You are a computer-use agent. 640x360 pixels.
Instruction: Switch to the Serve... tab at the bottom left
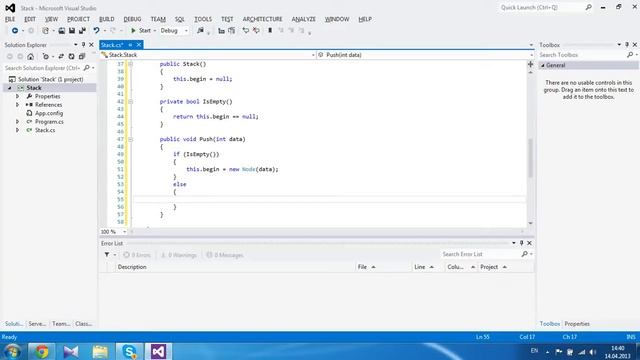(37, 324)
